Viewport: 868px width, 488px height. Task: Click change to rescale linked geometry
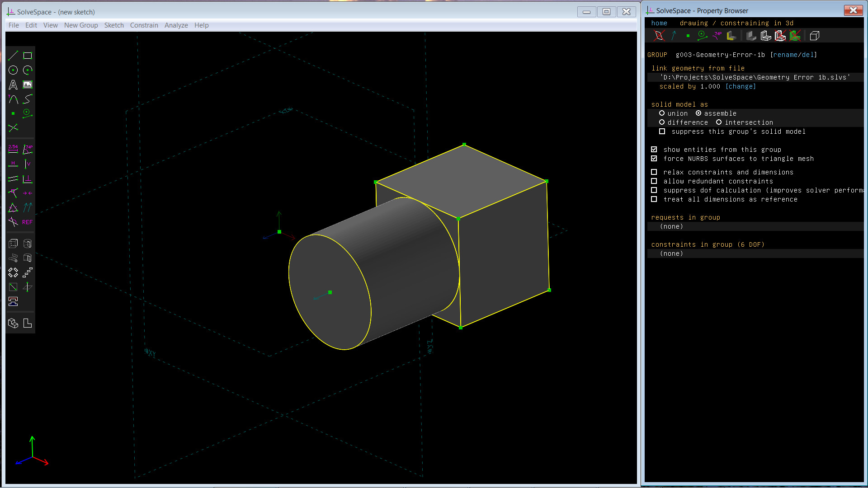[741, 86]
